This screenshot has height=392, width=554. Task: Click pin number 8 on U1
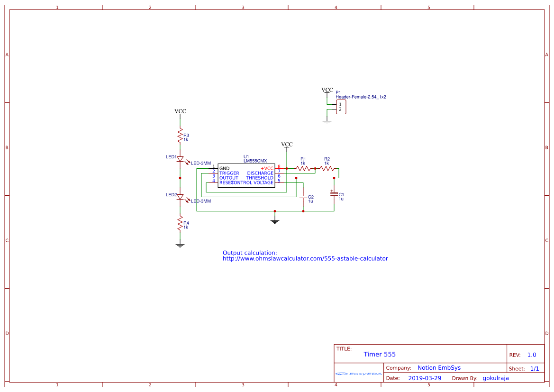279,166
